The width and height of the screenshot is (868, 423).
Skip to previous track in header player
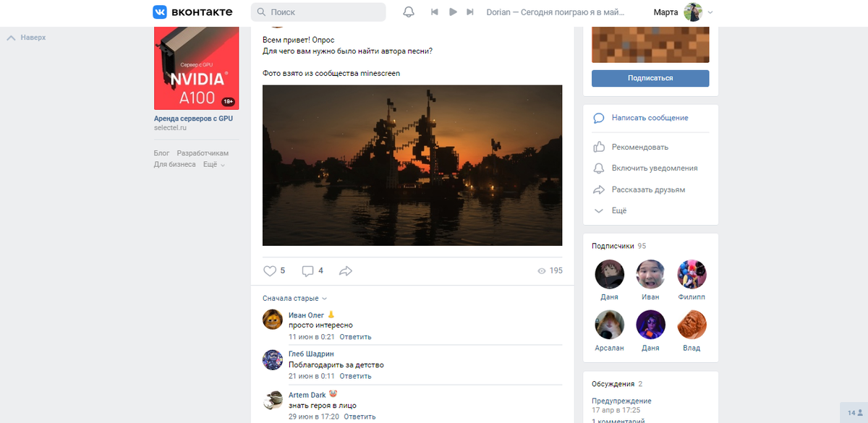point(435,12)
